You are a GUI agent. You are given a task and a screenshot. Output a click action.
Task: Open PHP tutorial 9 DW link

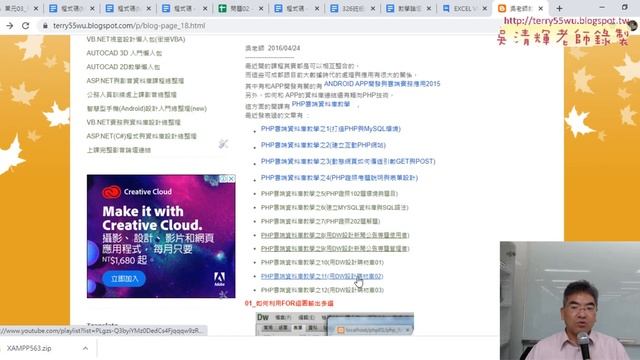(335, 249)
